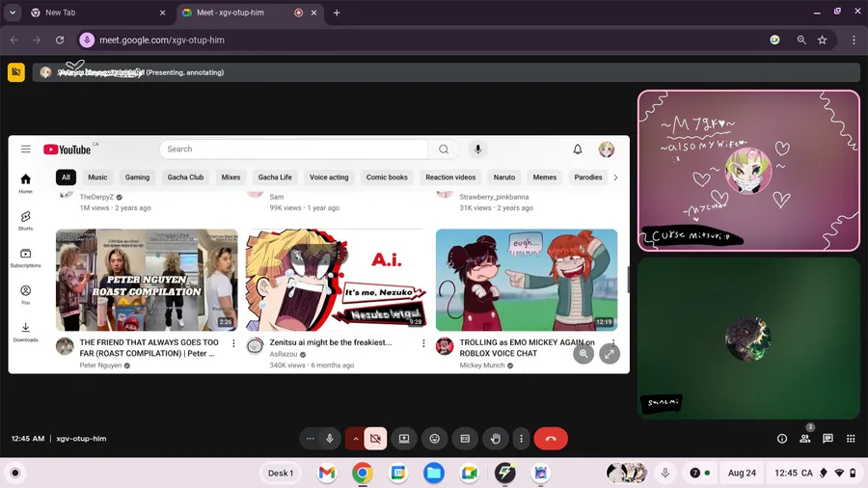The height and width of the screenshot is (488, 868).
Task: Zoom presentation with magnifier overlay button
Action: click(x=583, y=354)
